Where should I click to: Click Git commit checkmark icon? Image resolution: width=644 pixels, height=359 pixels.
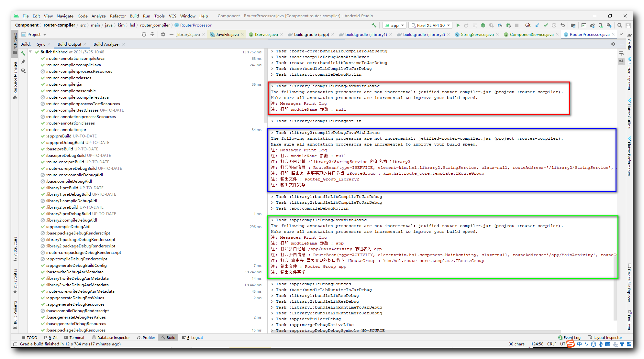(x=546, y=25)
